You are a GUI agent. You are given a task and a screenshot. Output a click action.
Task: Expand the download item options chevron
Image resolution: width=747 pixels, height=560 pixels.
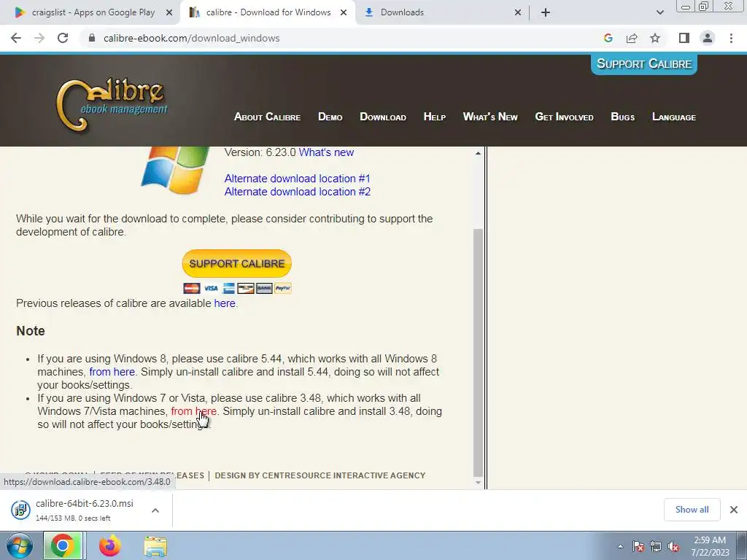(155, 510)
